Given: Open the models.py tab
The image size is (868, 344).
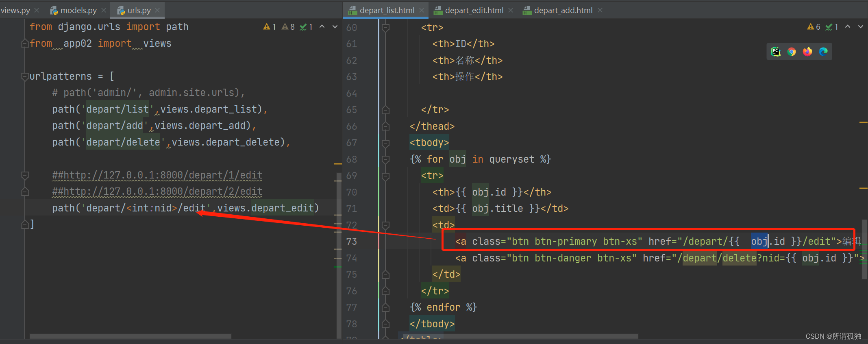Looking at the screenshot, I should [78, 10].
